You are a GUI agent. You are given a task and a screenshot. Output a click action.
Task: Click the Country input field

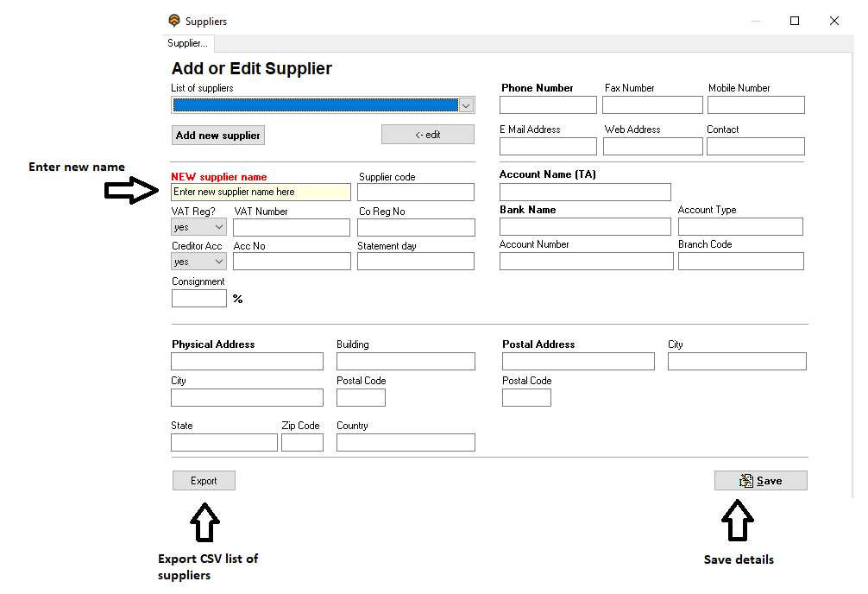click(x=406, y=443)
